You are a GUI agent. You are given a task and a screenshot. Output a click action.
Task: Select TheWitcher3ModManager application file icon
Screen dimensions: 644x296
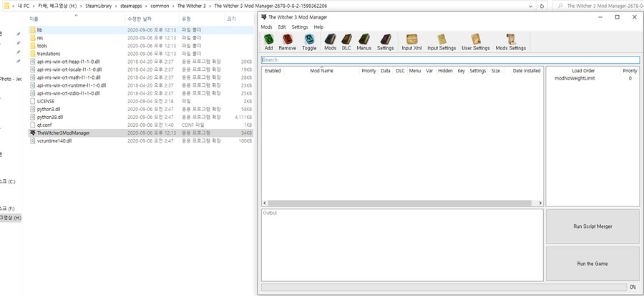(33, 133)
